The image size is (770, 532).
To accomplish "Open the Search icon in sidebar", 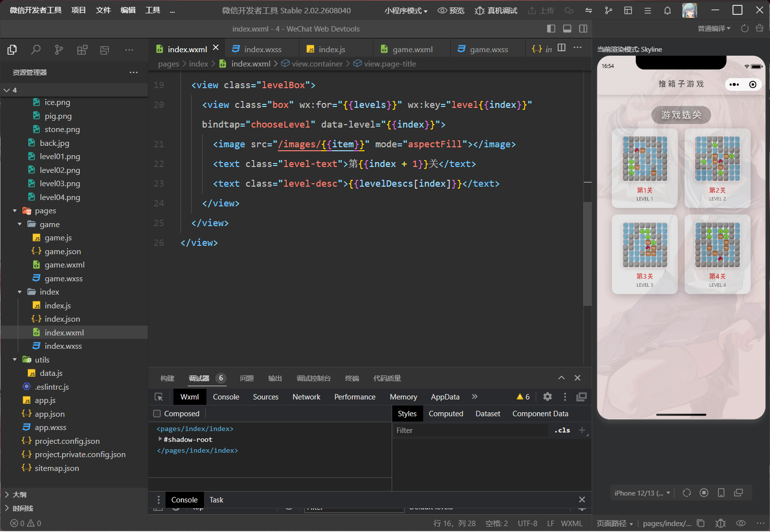I will tap(35, 49).
